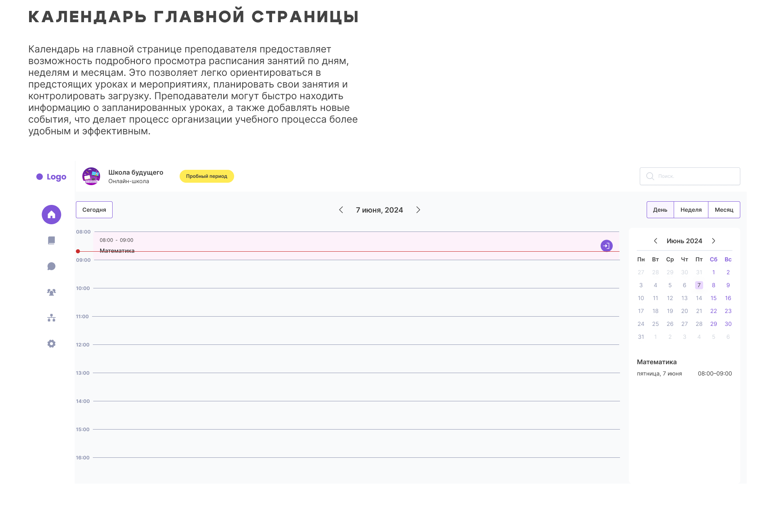
Task: Open settings via the gear icon
Action: tap(51, 343)
